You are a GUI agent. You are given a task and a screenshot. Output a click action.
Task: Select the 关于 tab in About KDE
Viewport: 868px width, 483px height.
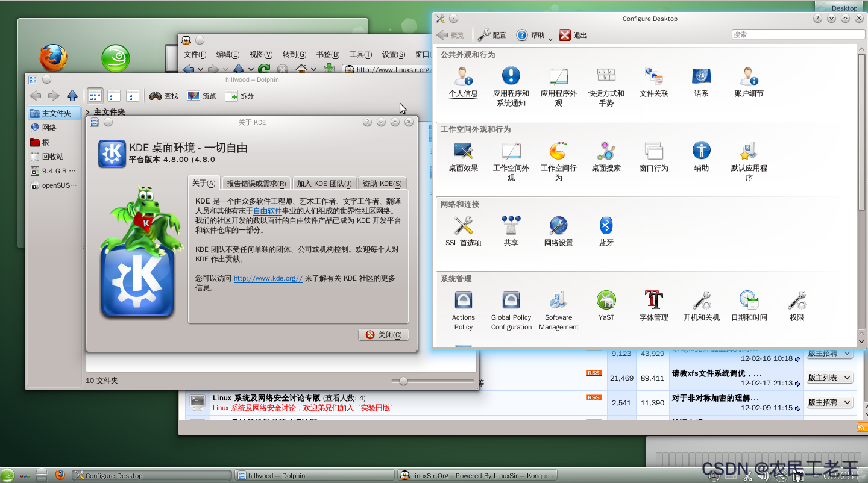204,183
